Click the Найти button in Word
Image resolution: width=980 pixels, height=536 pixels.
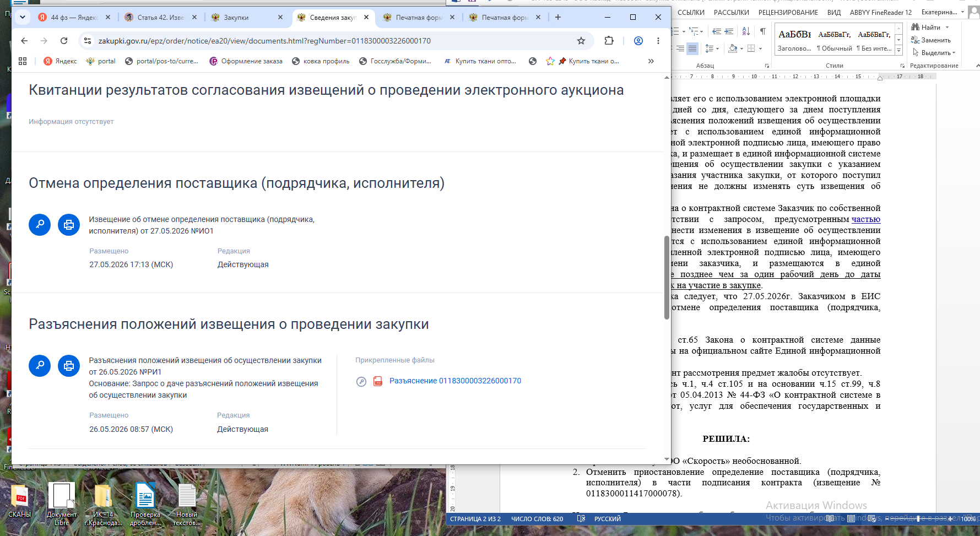[926, 28]
